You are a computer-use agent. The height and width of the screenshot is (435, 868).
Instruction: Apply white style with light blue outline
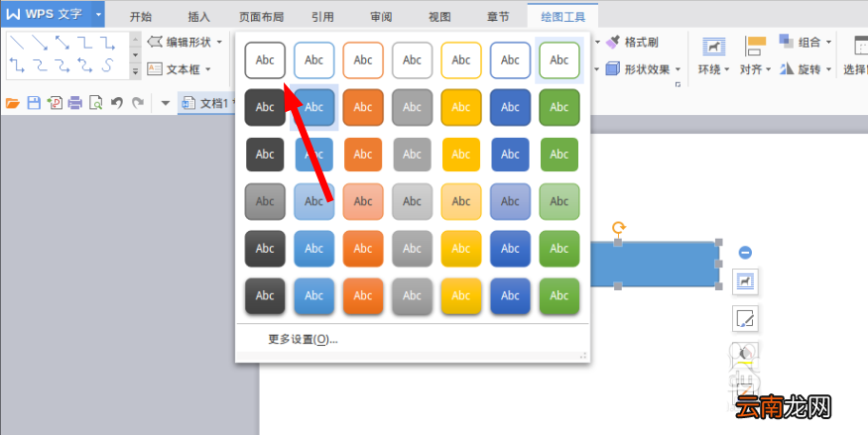[x=313, y=59]
